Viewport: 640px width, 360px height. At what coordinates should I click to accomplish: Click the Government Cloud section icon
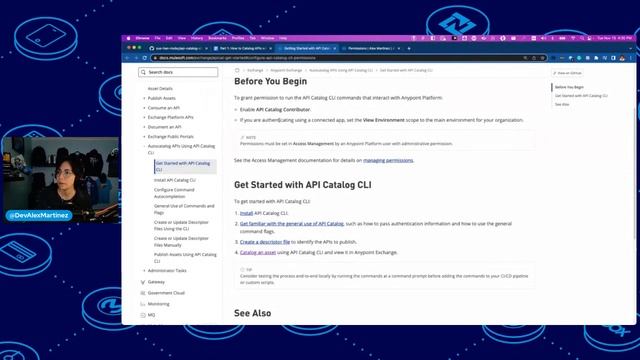[143, 293]
